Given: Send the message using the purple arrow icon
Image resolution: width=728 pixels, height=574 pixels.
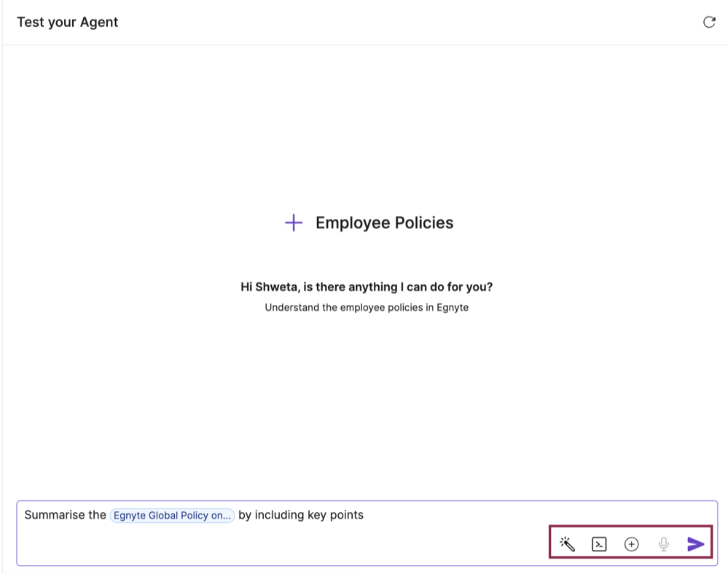Looking at the screenshot, I should [694, 543].
